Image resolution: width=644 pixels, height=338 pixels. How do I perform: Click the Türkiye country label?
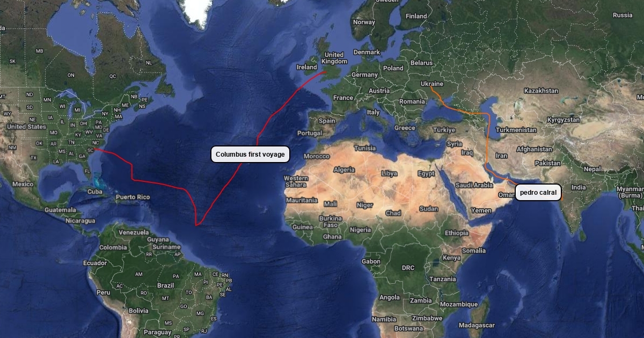[444, 130]
